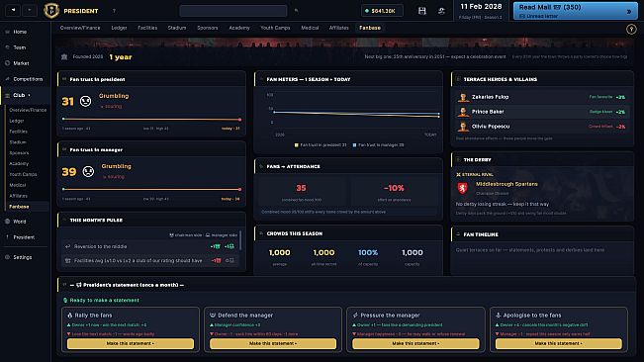Collapse the Club submenu arrow in the sidebar

click(29, 95)
